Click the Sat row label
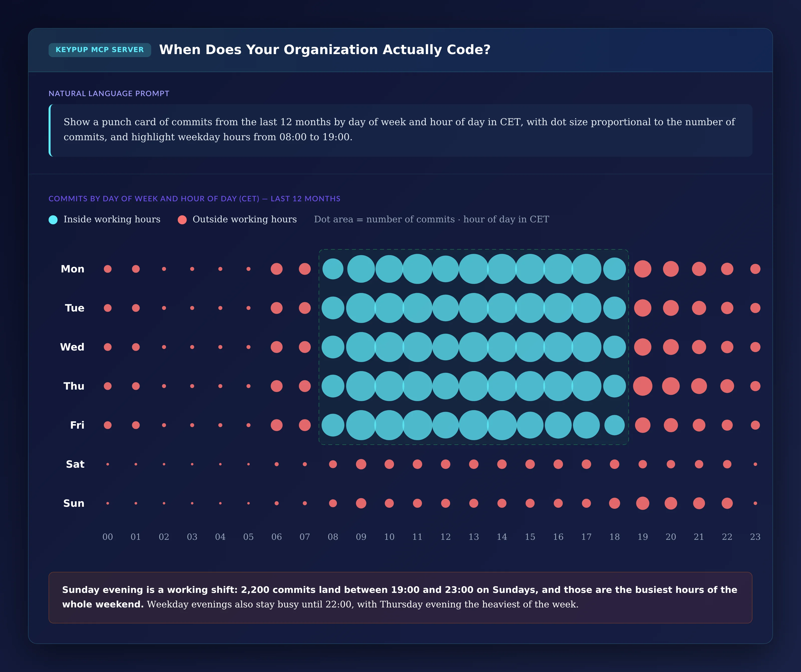Viewport: 801px width, 672px height. point(75,464)
